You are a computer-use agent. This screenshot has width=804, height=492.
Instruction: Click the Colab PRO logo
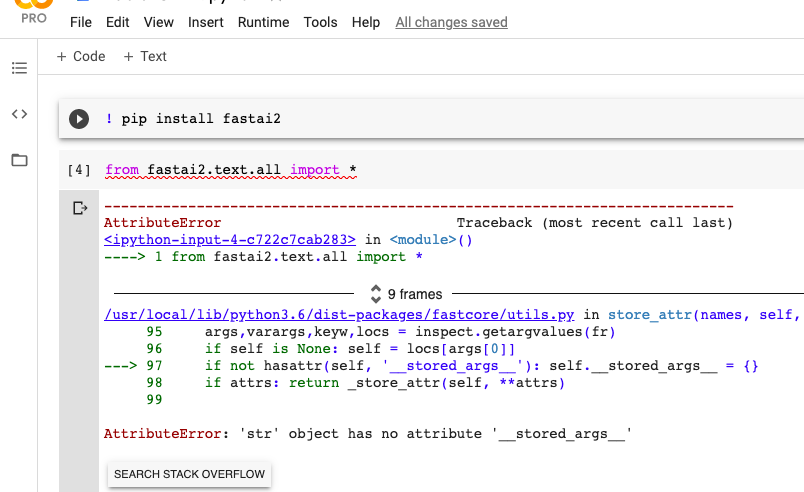coord(34,11)
